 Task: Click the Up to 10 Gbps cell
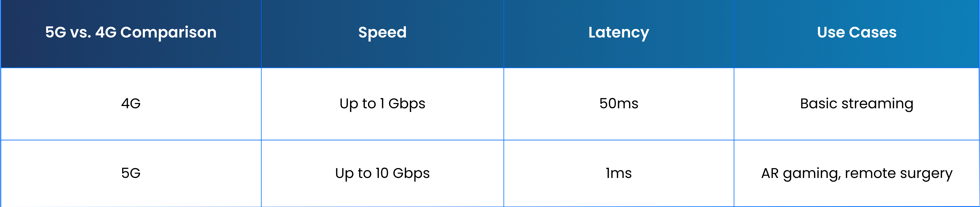pyautogui.click(x=382, y=173)
